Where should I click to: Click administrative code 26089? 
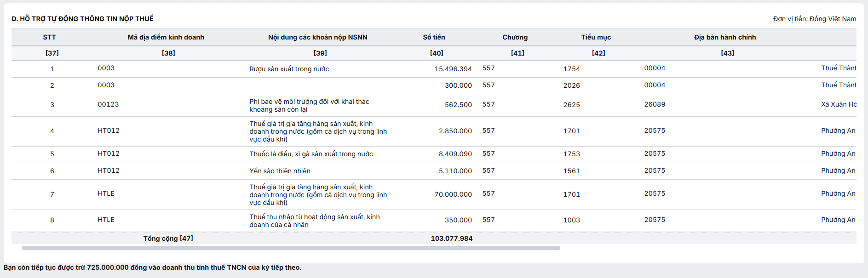tap(655, 104)
